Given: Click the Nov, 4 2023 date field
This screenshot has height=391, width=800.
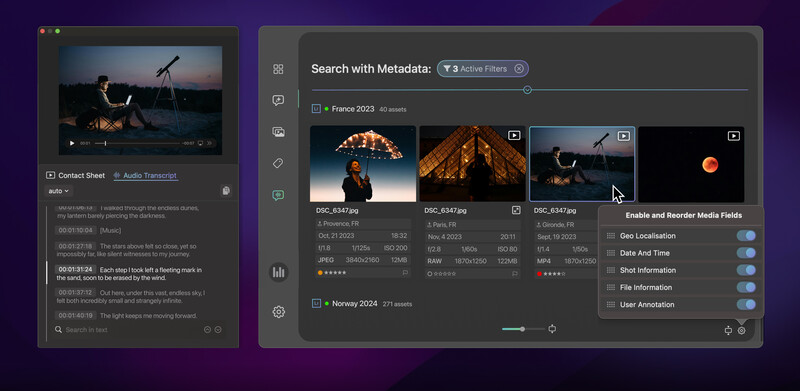Looking at the screenshot, I should tap(445, 236).
